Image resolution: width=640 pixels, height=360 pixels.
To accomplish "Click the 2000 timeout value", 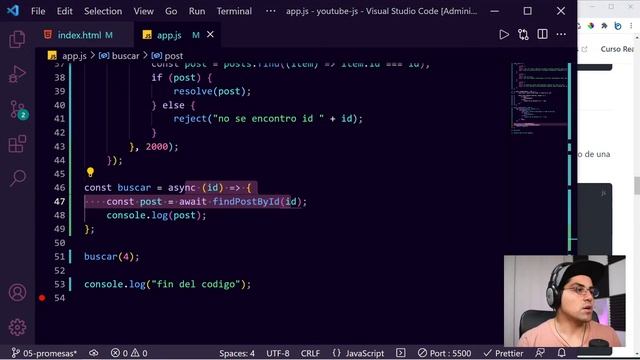I will 157,147.
